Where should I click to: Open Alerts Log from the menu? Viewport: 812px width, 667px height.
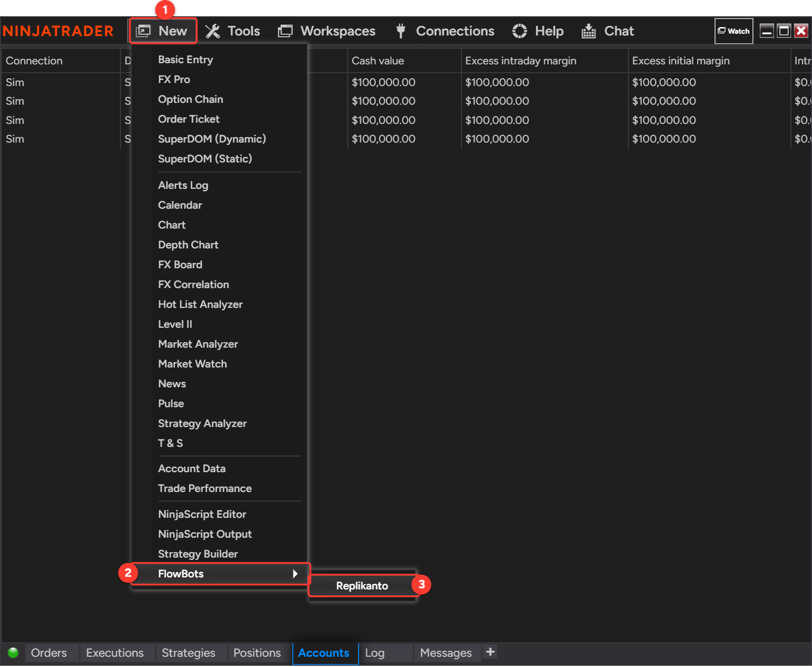click(x=183, y=185)
